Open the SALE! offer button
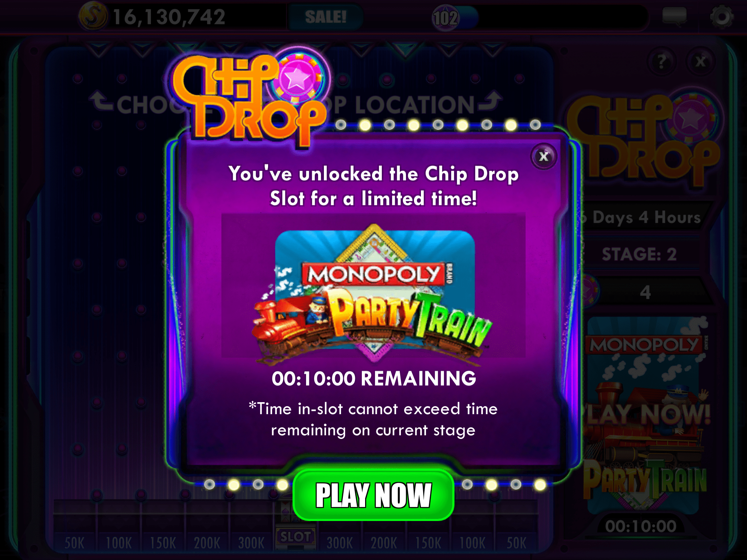The height and width of the screenshot is (560, 747). pyautogui.click(x=325, y=17)
